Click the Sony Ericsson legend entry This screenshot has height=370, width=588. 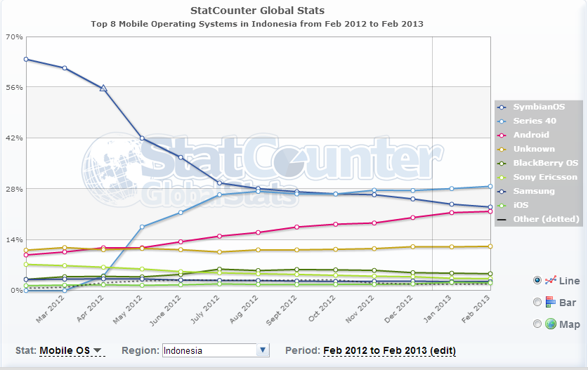click(545, 177)
